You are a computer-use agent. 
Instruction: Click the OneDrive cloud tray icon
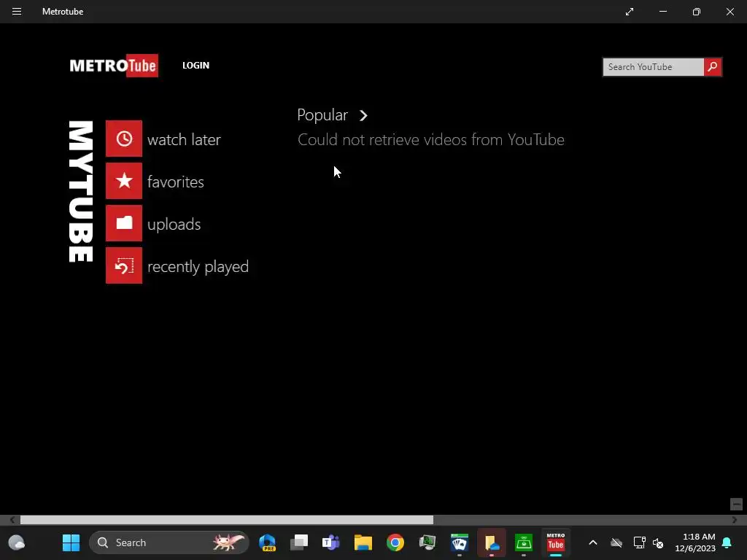click(616, 542)
